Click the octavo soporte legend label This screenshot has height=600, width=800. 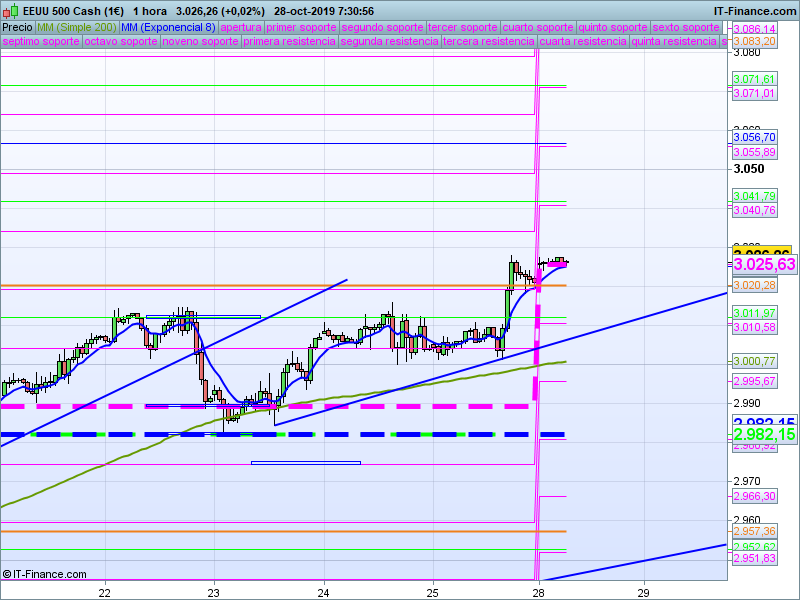pos(121,41)
